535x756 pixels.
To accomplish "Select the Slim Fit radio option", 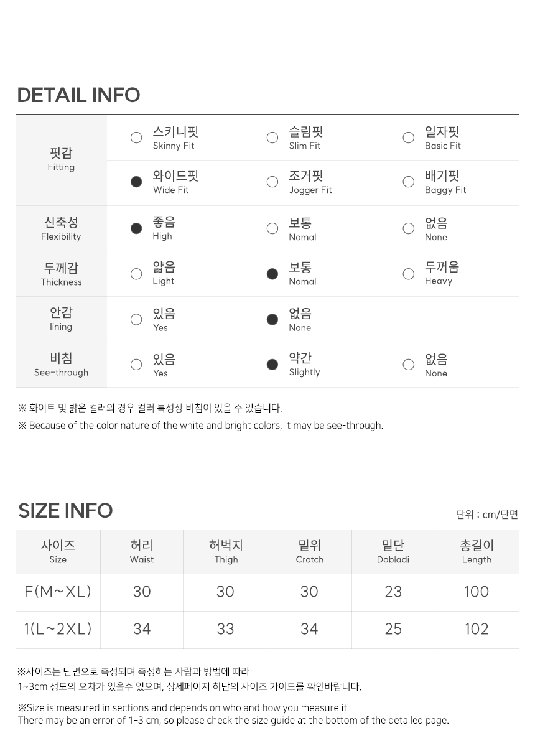I will coord(272,138).
